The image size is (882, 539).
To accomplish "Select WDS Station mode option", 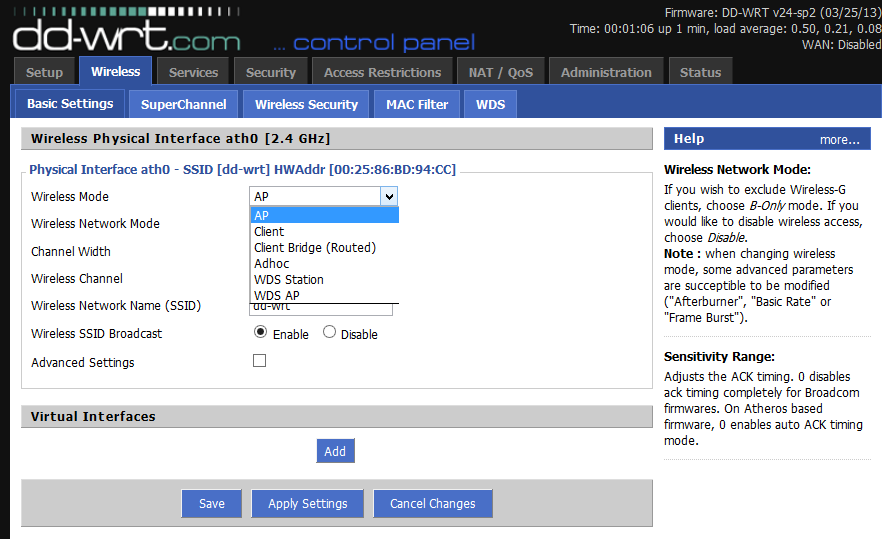I will click(325, 280).
